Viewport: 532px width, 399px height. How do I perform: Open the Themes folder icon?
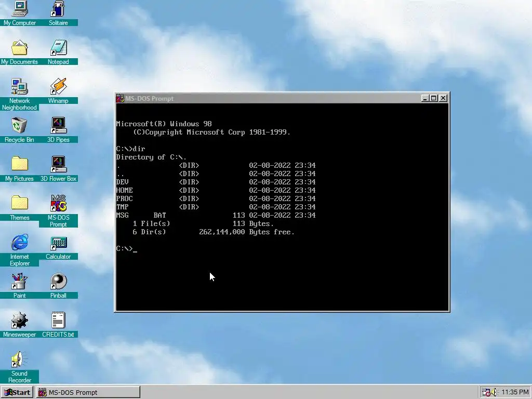(19, 203)
